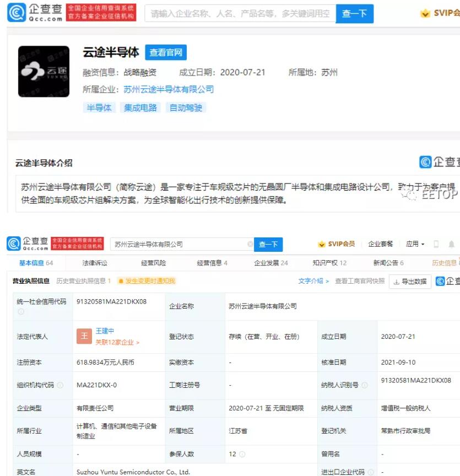Click the info icon under 统一社会信用代码

click(x=21, y=311)
